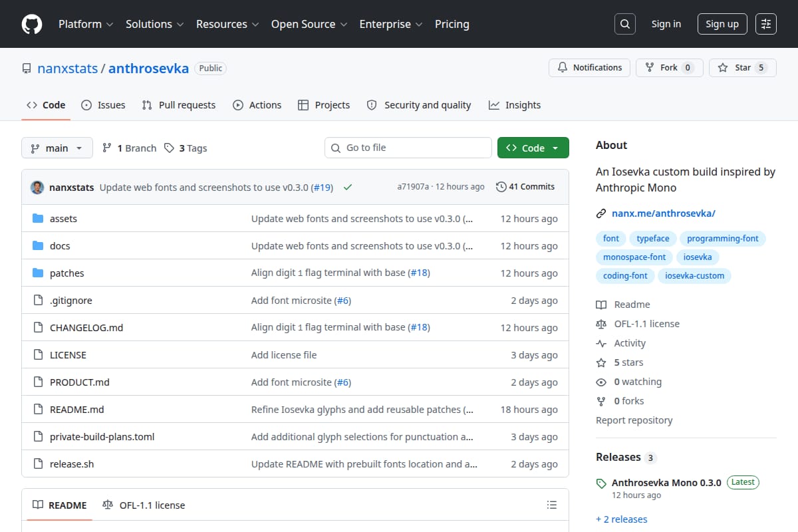
Task: Click the typeface topic tag
Action: (x=653, y=239)
